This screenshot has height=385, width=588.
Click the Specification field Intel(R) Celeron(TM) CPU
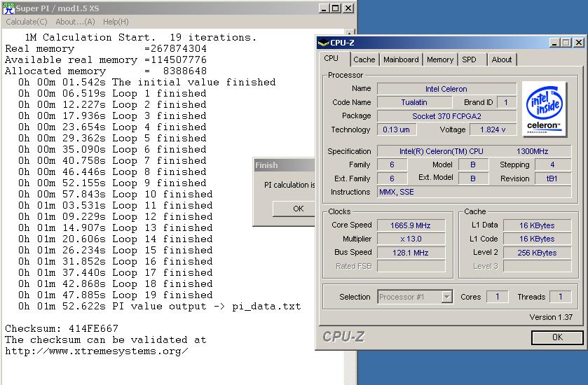tap(474, 151)
